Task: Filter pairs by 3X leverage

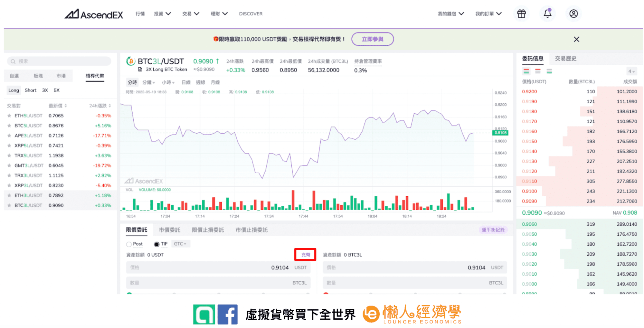Action: click(45, 90)
